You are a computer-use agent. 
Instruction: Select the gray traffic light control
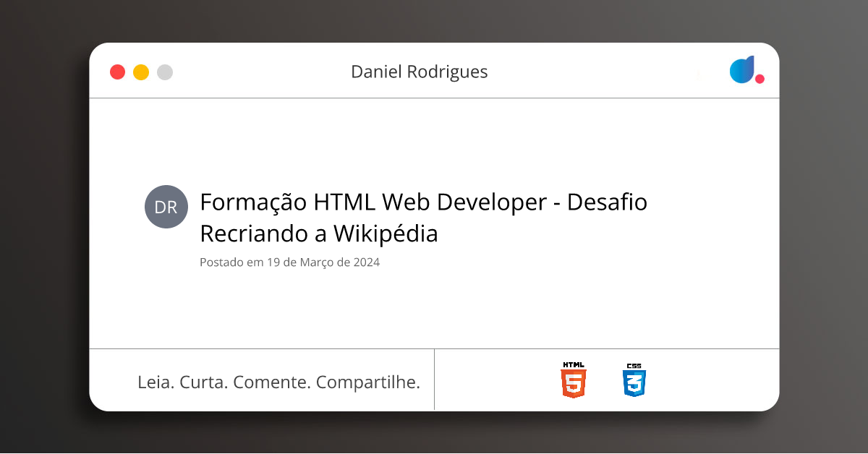(x=165, y=72)
